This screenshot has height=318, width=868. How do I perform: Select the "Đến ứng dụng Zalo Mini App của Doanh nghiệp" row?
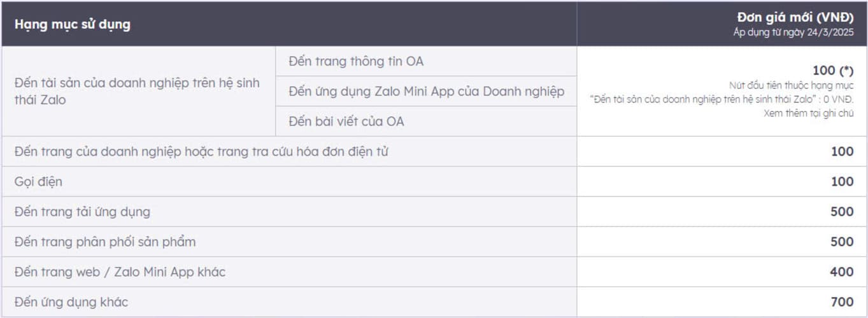(x=426, y=92)
